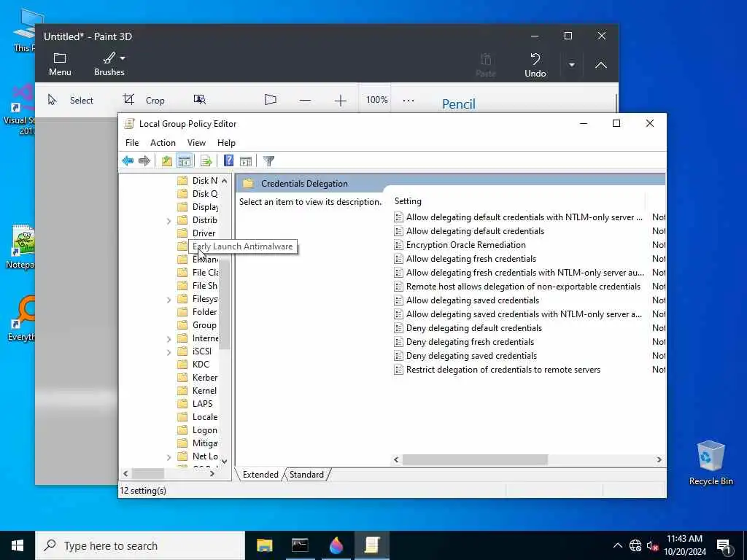747x560 pixels.
Task: Toggle Show/Hide Console Tree icon
Action: point(185,161)
